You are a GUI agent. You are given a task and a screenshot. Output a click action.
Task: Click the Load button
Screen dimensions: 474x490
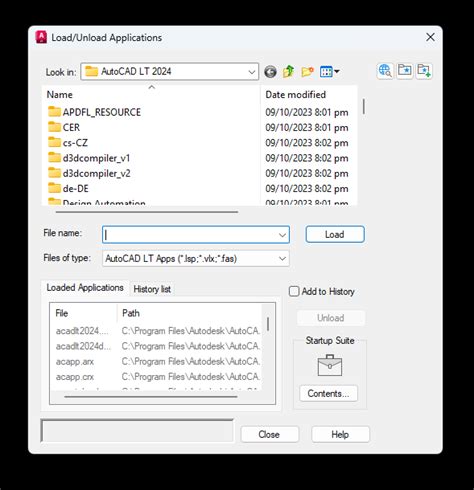point(335,235)
